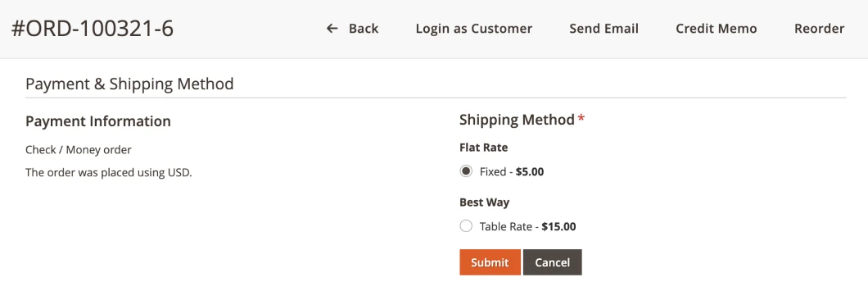868x305 pixels.
Task: Click the Fixed - $5.00 label text
Action: point(512,172)
